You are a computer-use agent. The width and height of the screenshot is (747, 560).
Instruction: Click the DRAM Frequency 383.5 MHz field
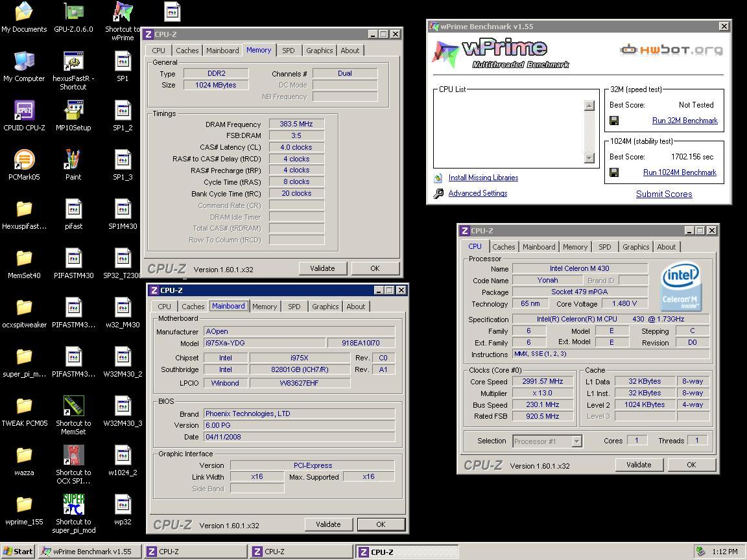click(296, 124)
